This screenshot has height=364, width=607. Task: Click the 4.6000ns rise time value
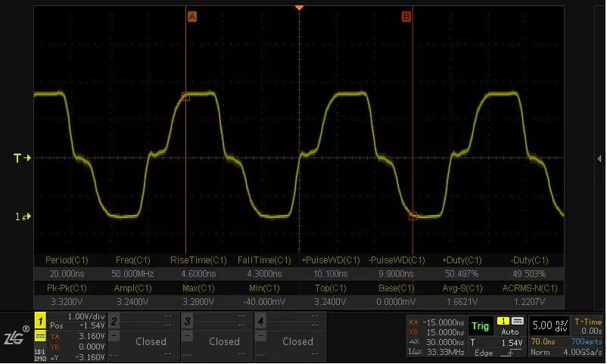coord(198,274)
